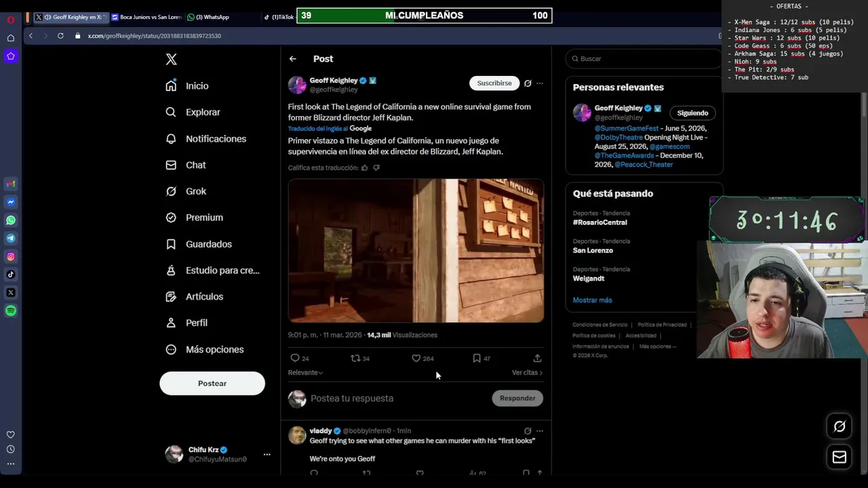Open Condiciones de Servicio footer link
This screenshot has height=488, width=868.
(600, 325)
